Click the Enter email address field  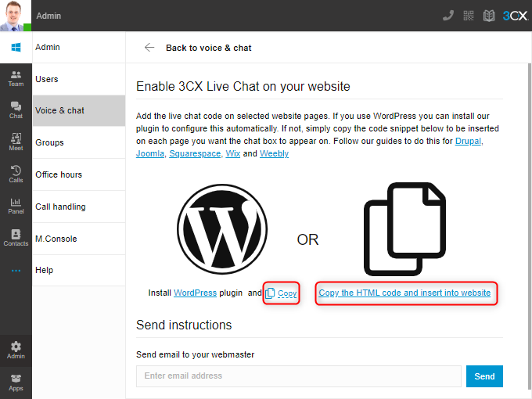(x=299, y=376)
